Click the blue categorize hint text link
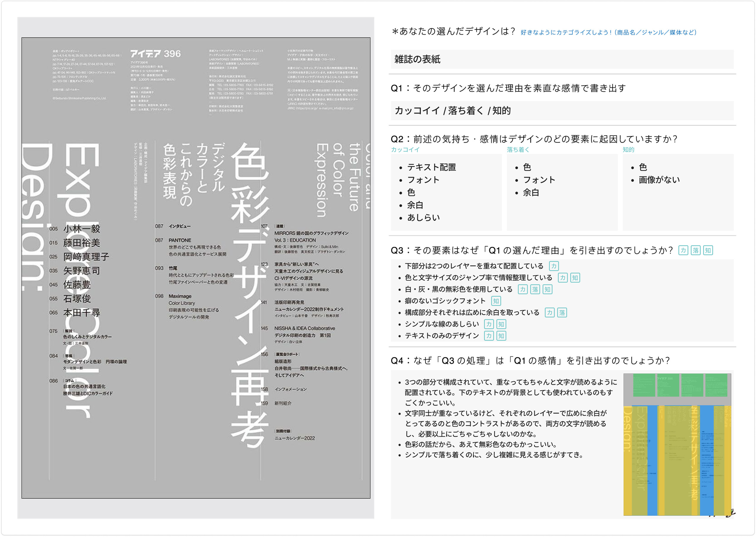The width and height of the screenshot is (756, 537). pyautogui.click(x=608, y=33)
